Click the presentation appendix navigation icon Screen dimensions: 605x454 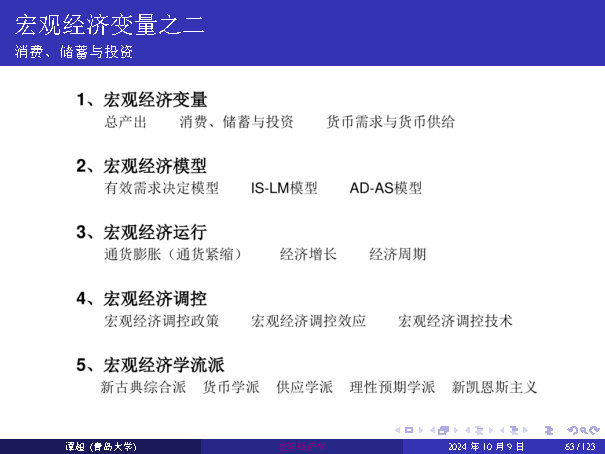[547, 430]
